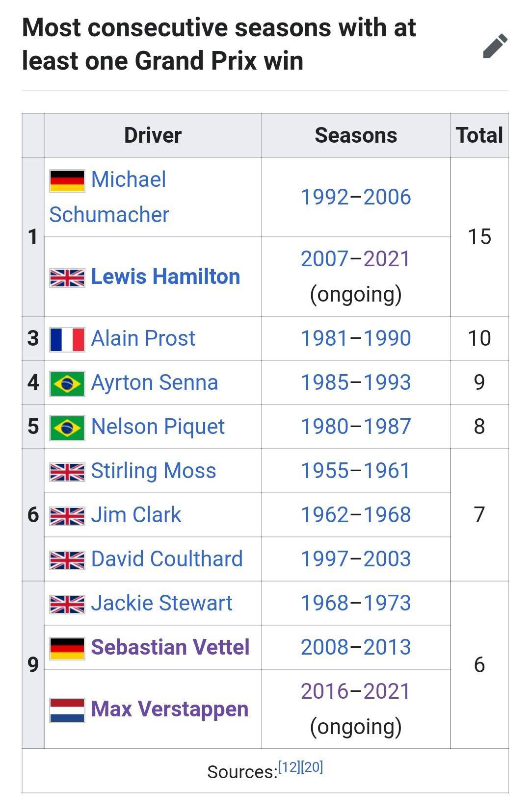This screenshot has height=812, width=530.
Task: Click the French flag beside Alain Prost
Action: (67, 338)
